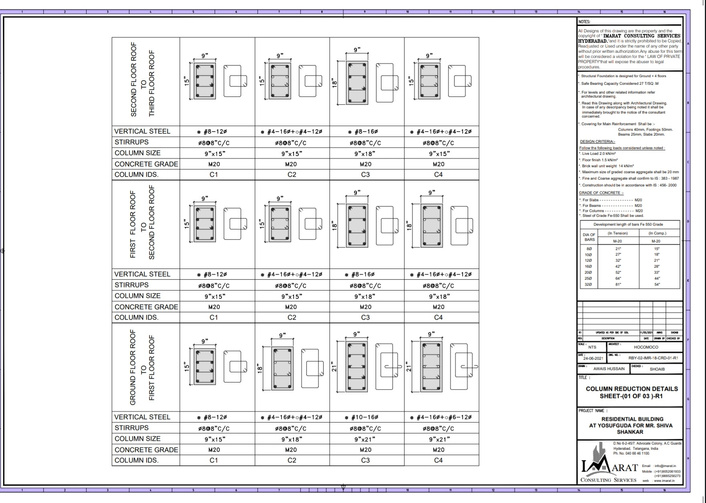Click the architect name 'HOCOMOCO'
Screen dimensions: 706x503
(x=646, y=347)
